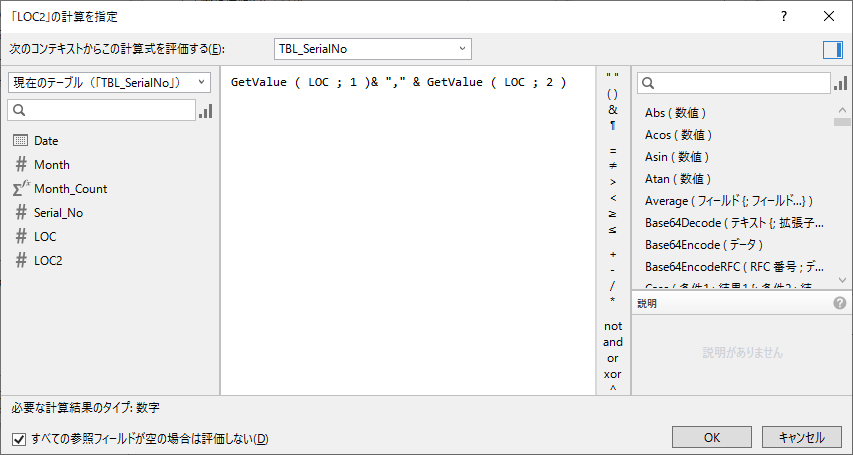
Task: Insert the multiplication asterisk operator
Action: pyautogui.click(x=613, y=302)
